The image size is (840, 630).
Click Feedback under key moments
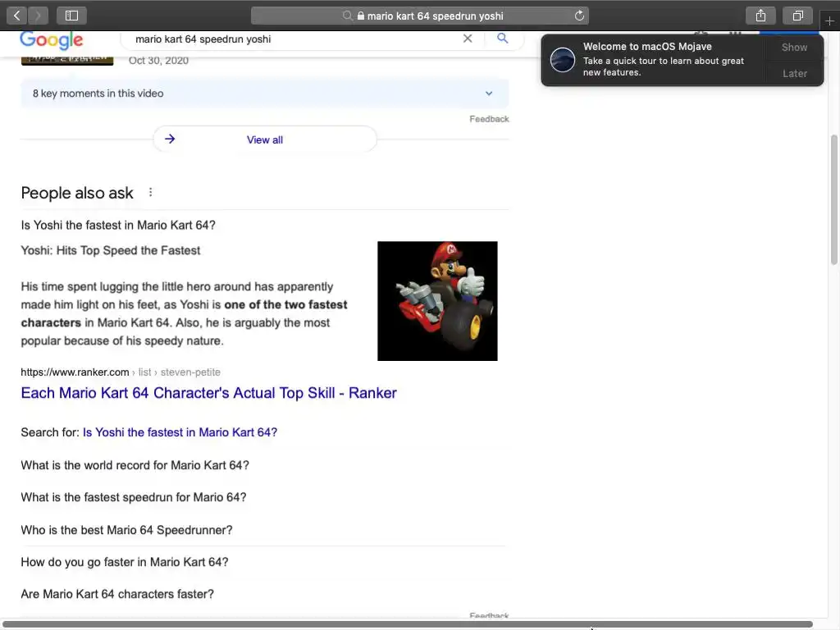coord(489,119)
